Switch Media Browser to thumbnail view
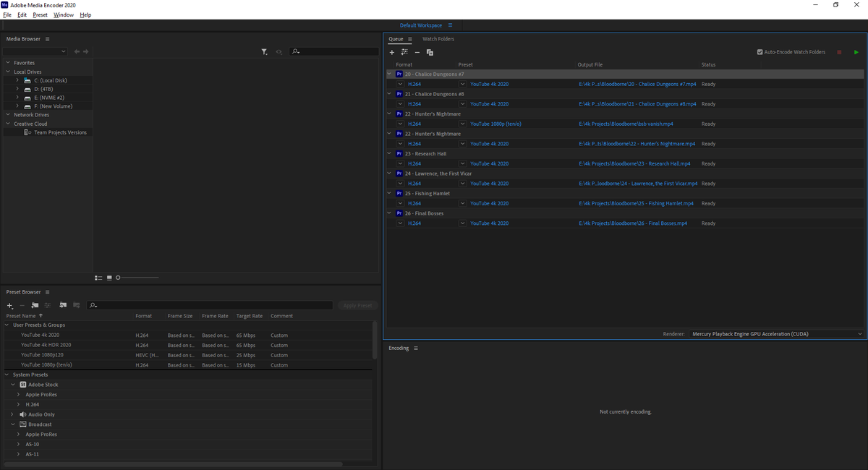The width and height of the screenshot is (868, 470). [x=109, y=278]
